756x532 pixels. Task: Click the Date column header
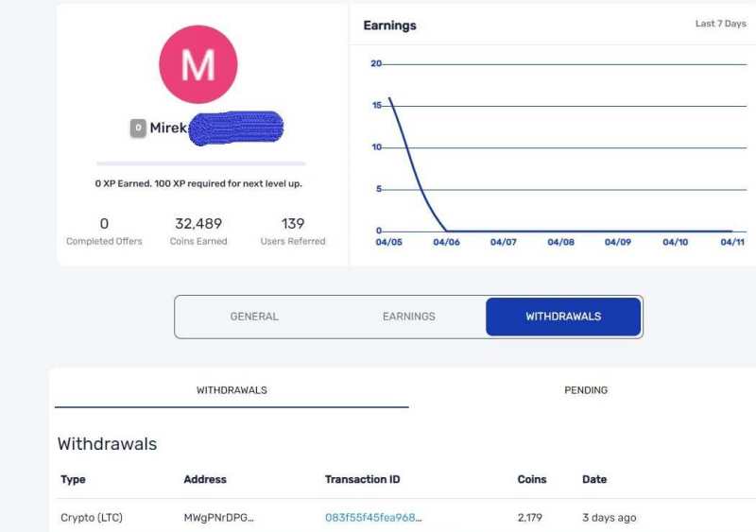(594, 479)
